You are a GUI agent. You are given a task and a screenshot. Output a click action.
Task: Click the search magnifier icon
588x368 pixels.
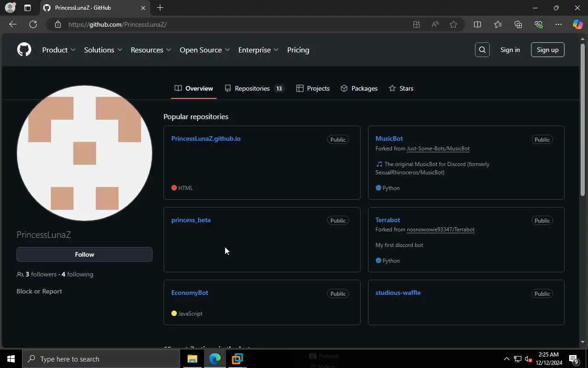(x=482, y=50)
